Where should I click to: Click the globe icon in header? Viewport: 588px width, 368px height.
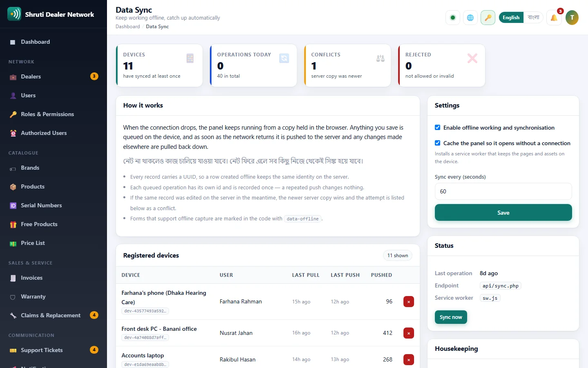tap(470, 18)
